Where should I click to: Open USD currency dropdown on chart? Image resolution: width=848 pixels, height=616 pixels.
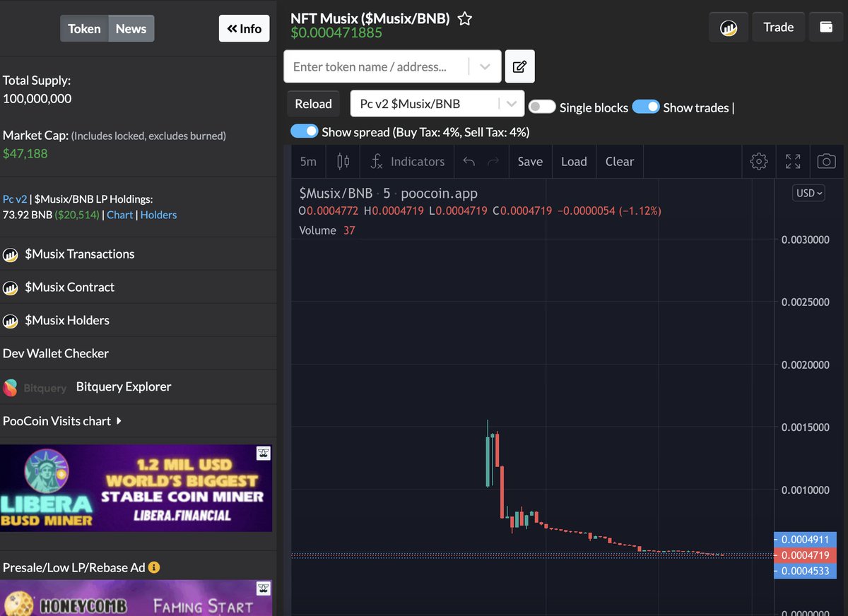pyautogui.click(x=809, y=193)
